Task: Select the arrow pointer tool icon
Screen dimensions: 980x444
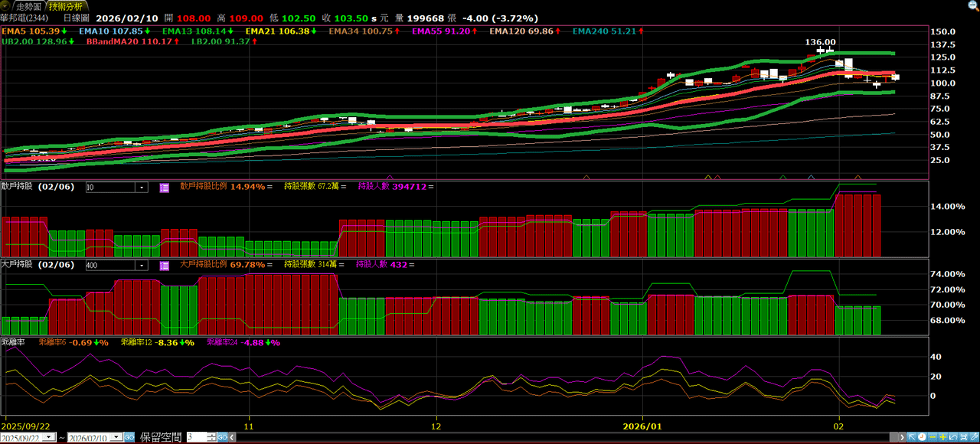Action: click(912, 437)
